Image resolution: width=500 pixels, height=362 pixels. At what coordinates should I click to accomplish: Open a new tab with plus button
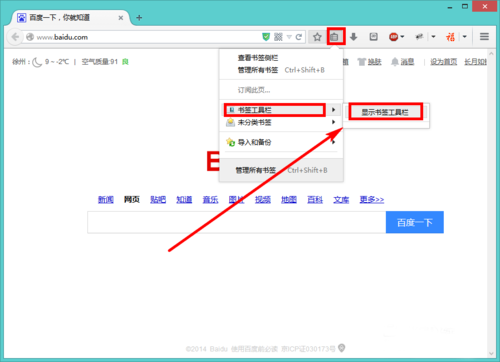tap(139, 18)
